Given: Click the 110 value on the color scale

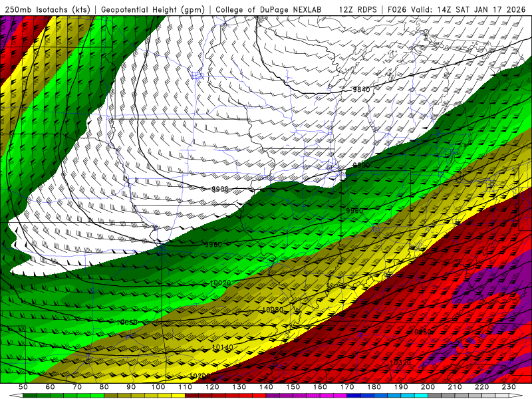Looking at the screenshot, I should [x=186, y=387].
